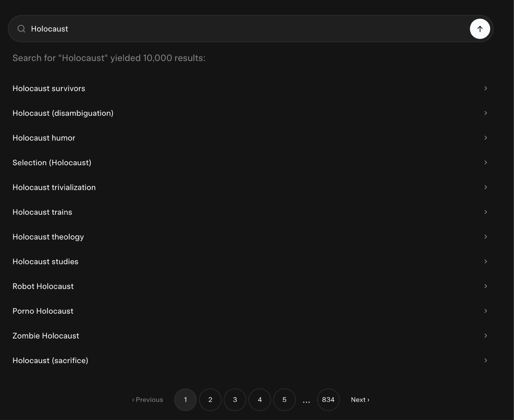Viewport: 514px width, 420px height.
Task: Open the Robot Holocaust result
Action: (43, 286)
